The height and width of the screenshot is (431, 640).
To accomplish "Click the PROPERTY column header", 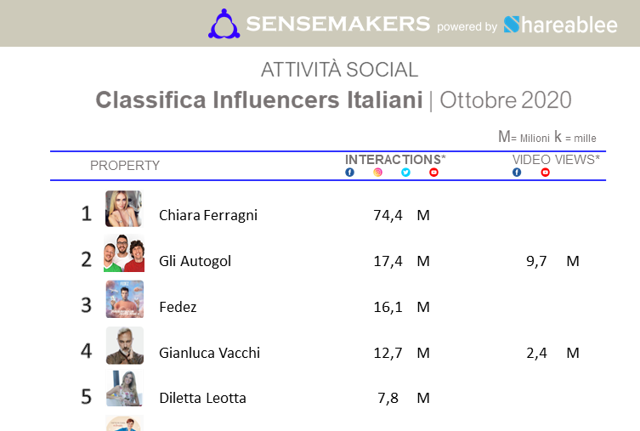I will (x=125, y=165).
